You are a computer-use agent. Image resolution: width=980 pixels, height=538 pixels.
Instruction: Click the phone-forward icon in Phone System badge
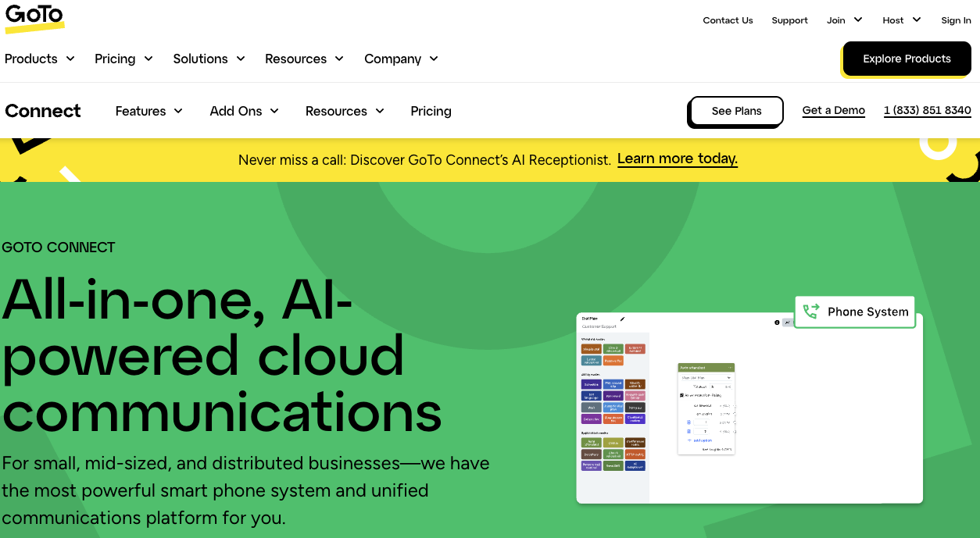point(811,312)
